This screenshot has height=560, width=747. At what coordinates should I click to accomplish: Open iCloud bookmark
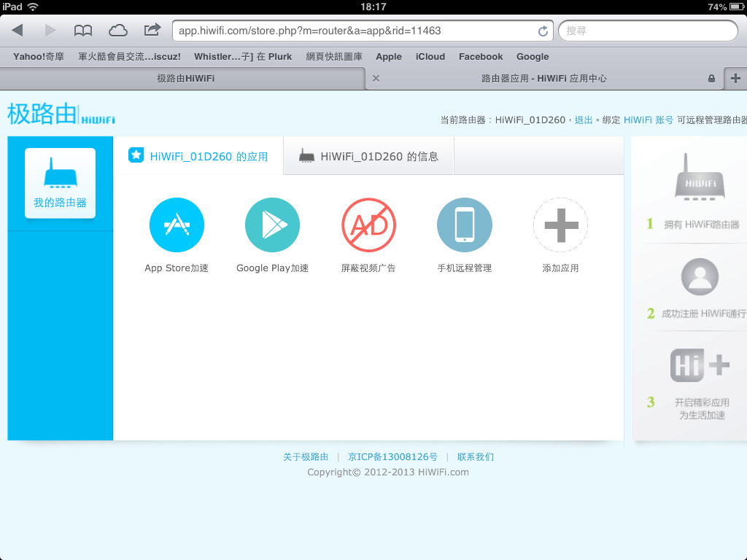click(430, 57)
